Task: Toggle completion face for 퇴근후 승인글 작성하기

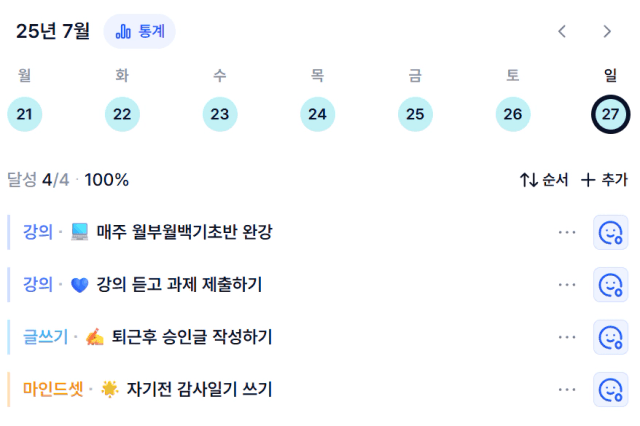Action: [x=610, y=337]
